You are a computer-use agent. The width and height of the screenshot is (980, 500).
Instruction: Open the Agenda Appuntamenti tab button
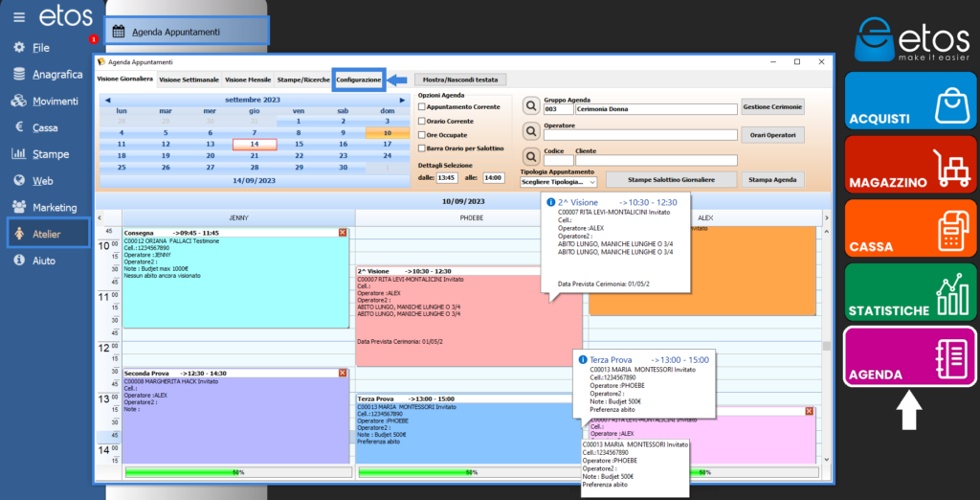[188, 32]
